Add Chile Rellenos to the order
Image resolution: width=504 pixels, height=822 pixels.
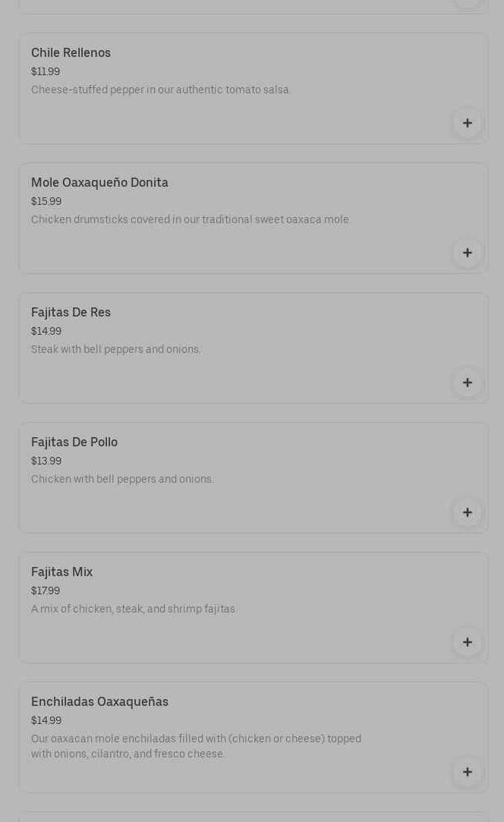[467, 123]
